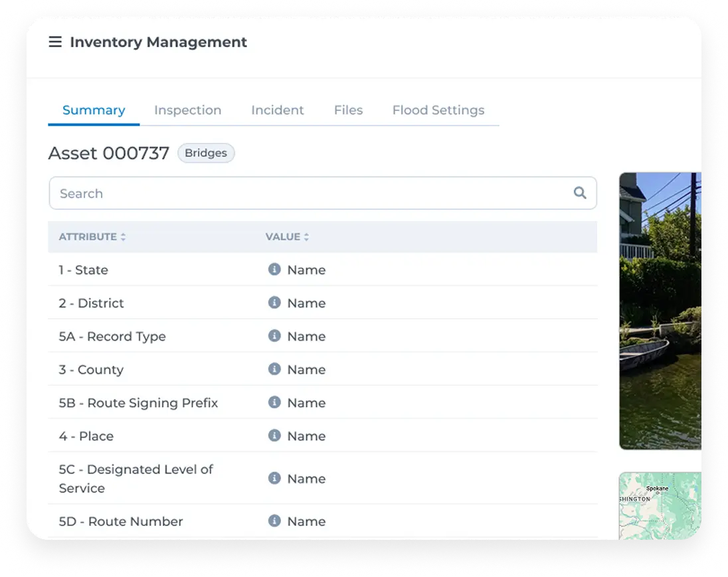Click the info icon for 5C - Designated Level of Service
This screenshot has height=577, width=728.
(274, 478)
